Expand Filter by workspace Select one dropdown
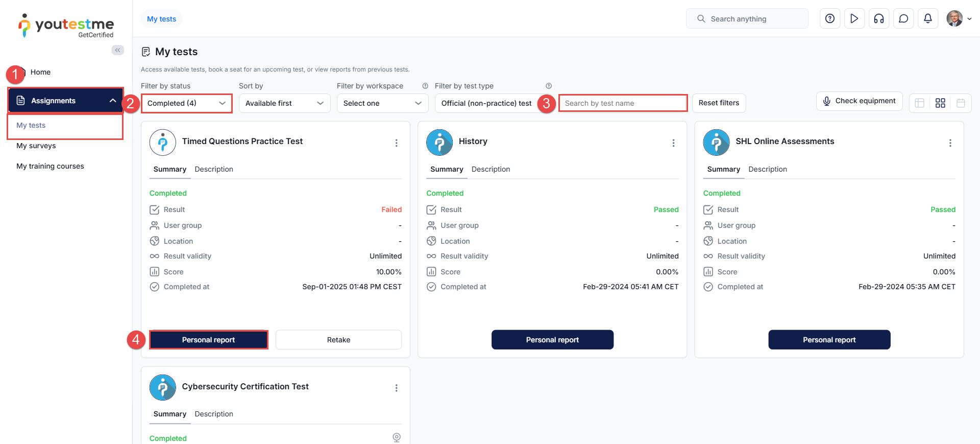The height and width of the screenshot is (444, 980). point(382,103)
